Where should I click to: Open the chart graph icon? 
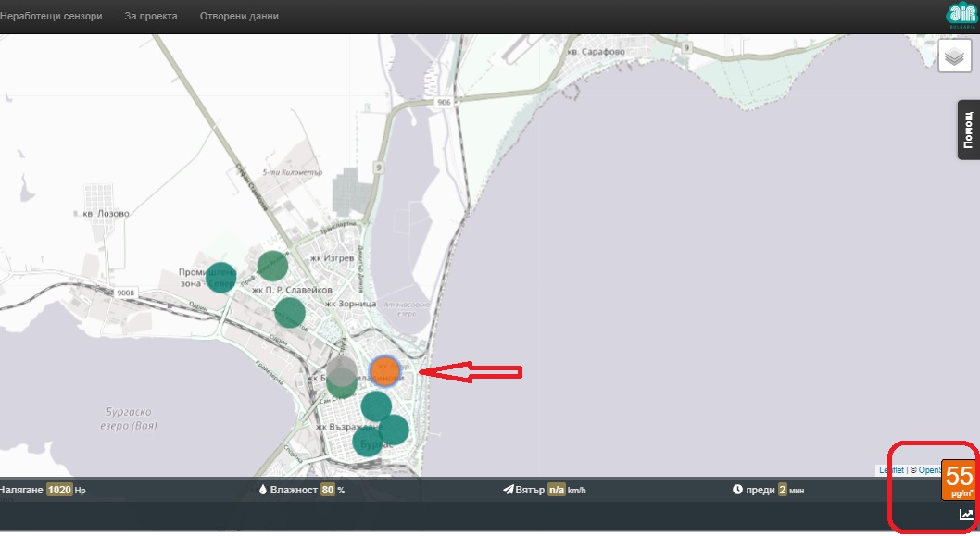coord(966,515)
